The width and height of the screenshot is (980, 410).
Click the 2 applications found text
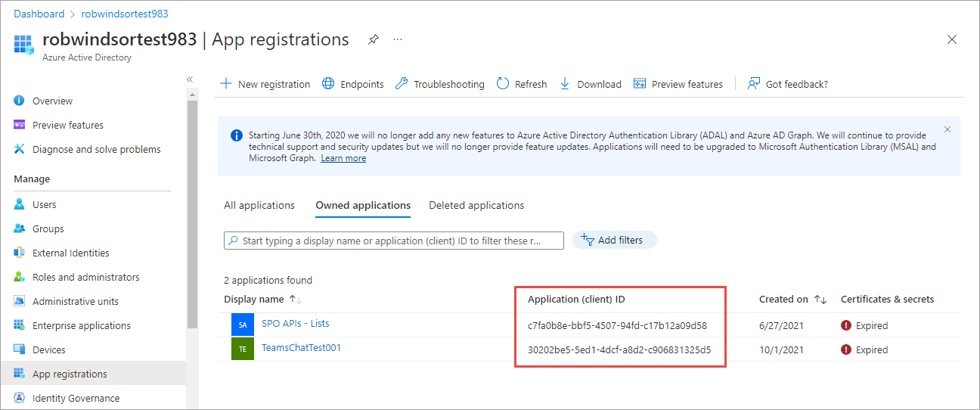point(268,280)
